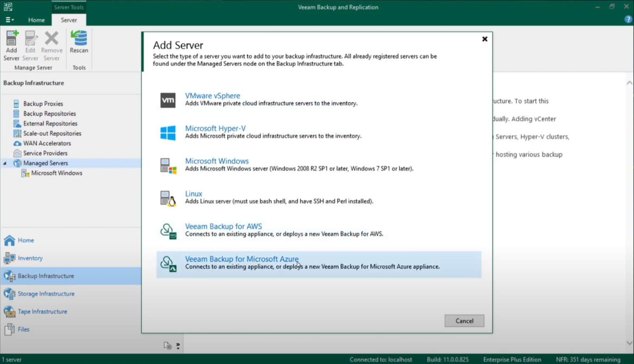
Task: Select Scale-out Repositories in the tree
Action: click(x=52, y=133)
